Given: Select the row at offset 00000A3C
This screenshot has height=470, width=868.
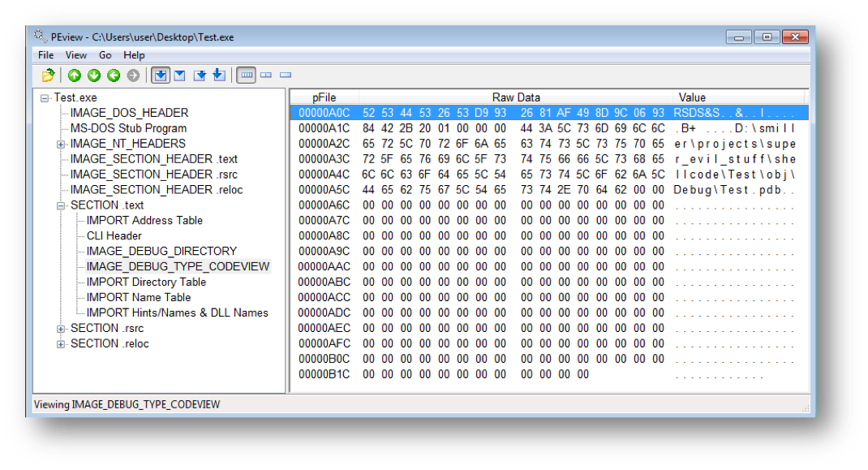Looking at the screenshot, I should (549, 159).
